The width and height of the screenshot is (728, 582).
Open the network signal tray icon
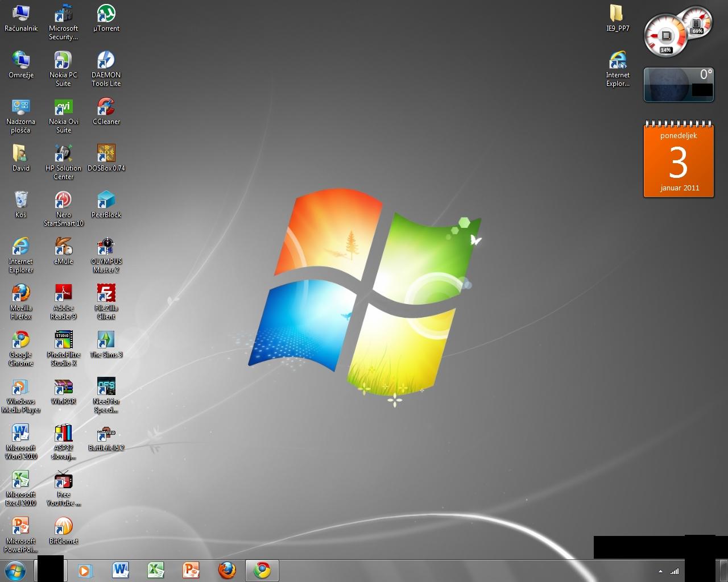tap(675, 571)
